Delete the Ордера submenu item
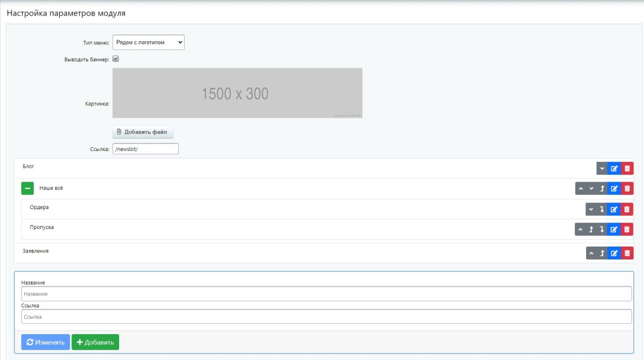The image size is (644, 360). 627,210
